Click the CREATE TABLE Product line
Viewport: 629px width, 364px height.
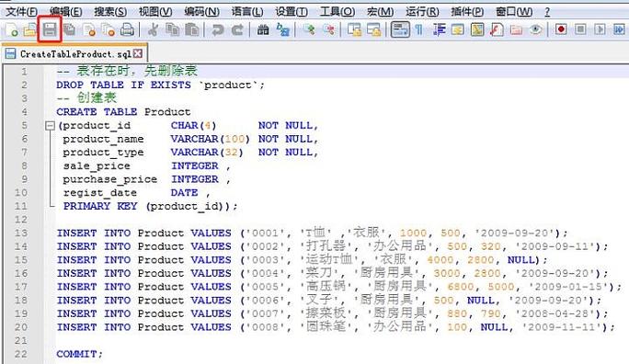[123, 112]
